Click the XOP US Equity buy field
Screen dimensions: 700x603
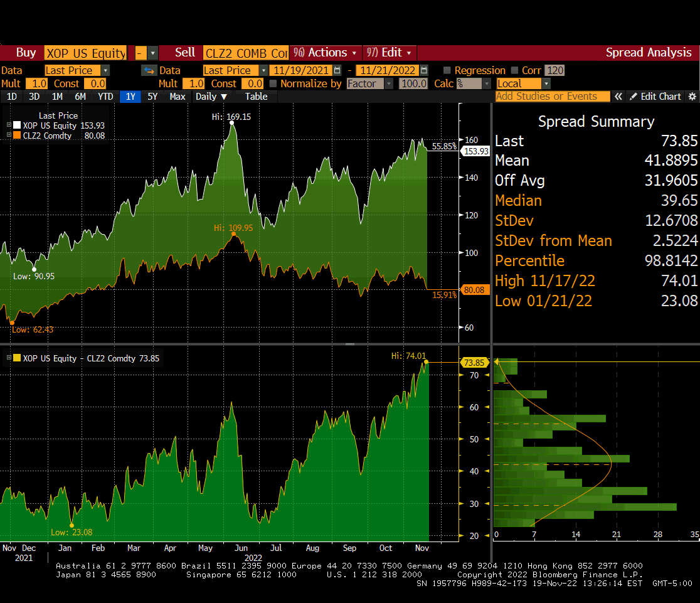point(86,53)
